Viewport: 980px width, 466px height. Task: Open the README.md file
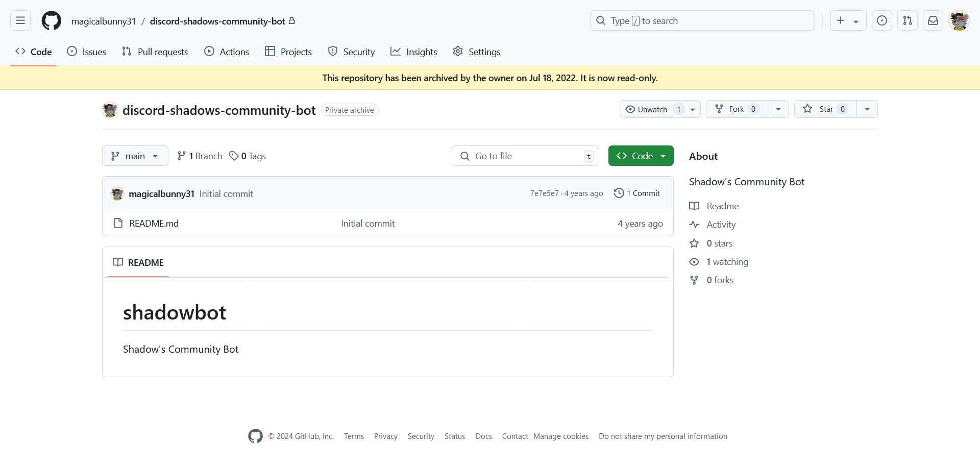click(154, 224)
